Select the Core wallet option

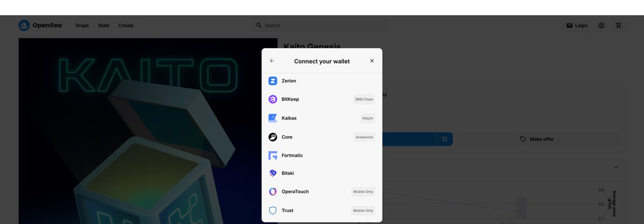click(322, 137)
